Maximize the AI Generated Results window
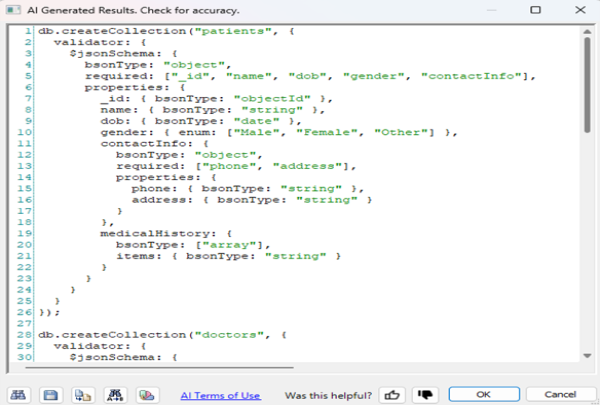The width and height of the screenshot is (600, 405). coord(536,9)
